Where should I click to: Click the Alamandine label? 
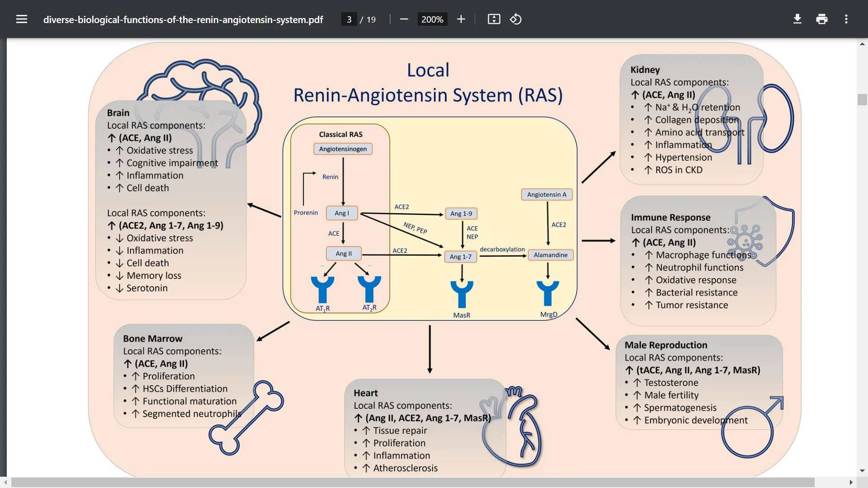click(x=551, y=255)
